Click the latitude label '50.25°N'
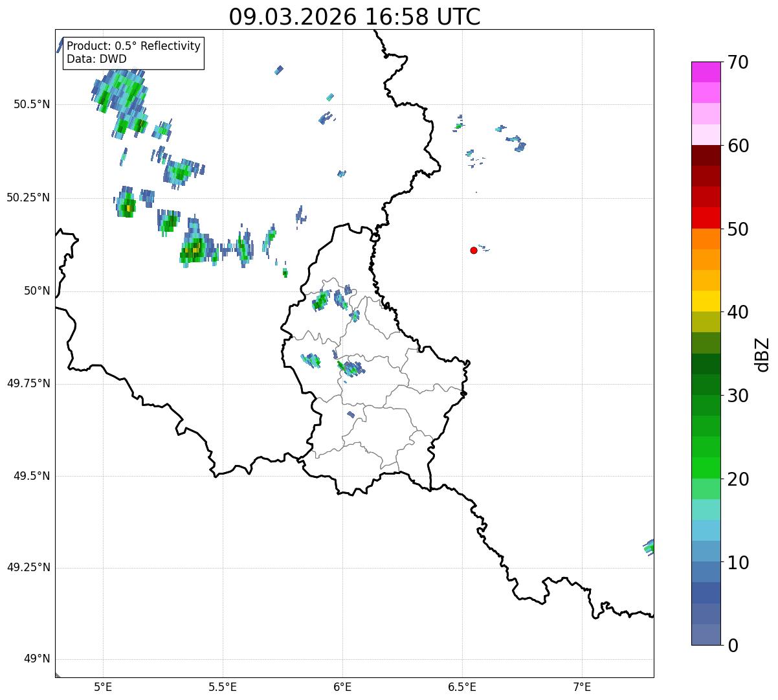Viewport: 778px width, 700px height. (x=28, y=198)
